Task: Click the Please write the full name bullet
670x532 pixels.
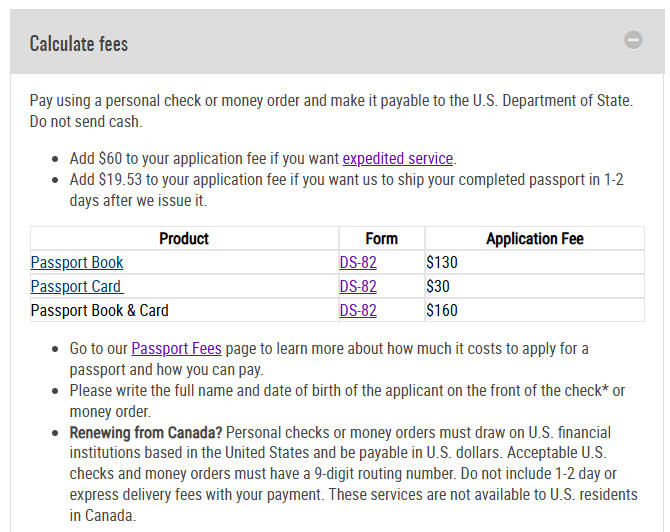Action: [347, 401]
